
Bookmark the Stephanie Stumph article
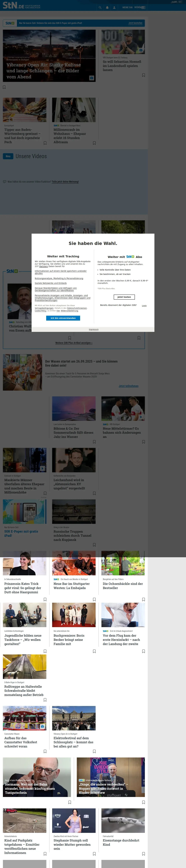94,854
